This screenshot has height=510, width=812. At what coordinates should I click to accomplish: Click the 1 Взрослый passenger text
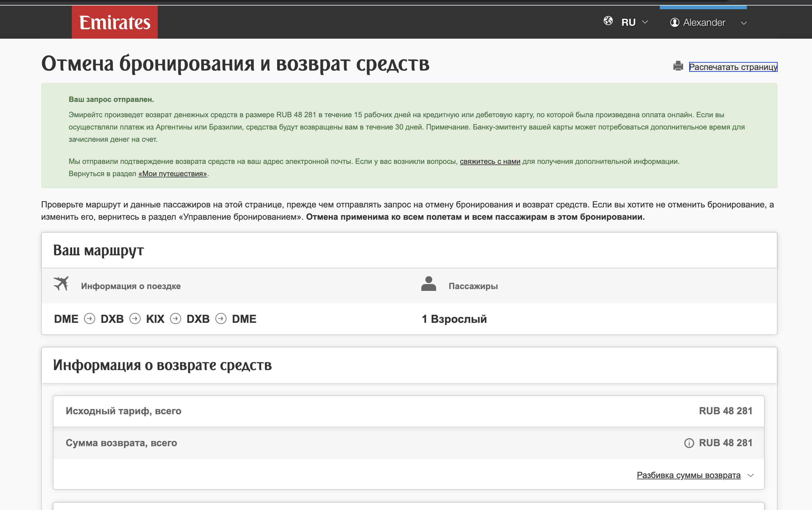[x=454, y=319]
